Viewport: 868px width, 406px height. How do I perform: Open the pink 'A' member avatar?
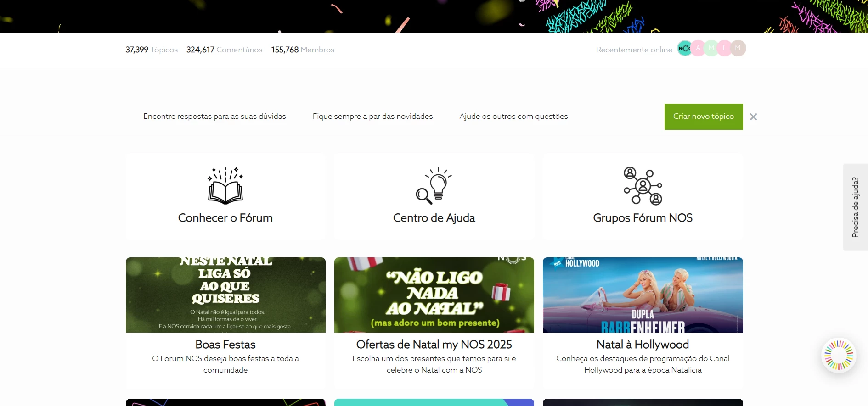[x=698, y=48]
